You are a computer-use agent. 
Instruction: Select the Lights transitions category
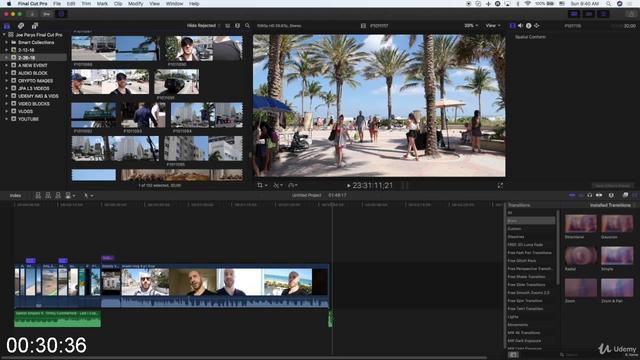pos(513,317)
